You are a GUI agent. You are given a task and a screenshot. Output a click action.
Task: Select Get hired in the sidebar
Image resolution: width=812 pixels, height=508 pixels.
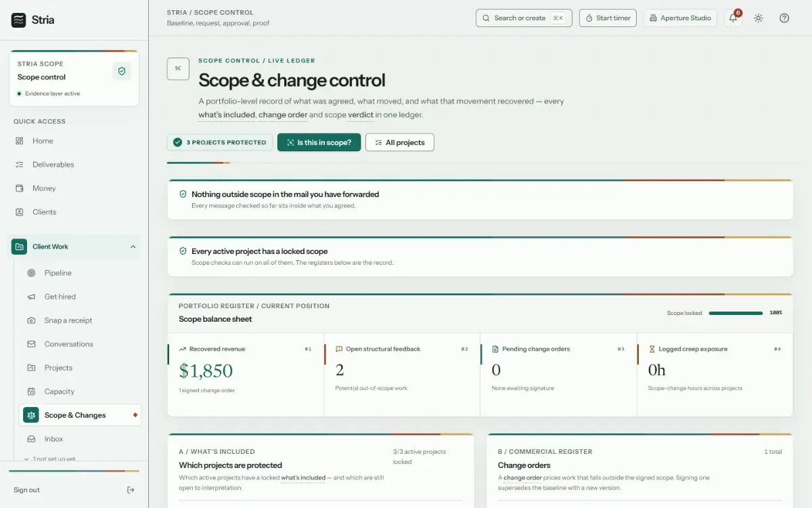point(60,297)
